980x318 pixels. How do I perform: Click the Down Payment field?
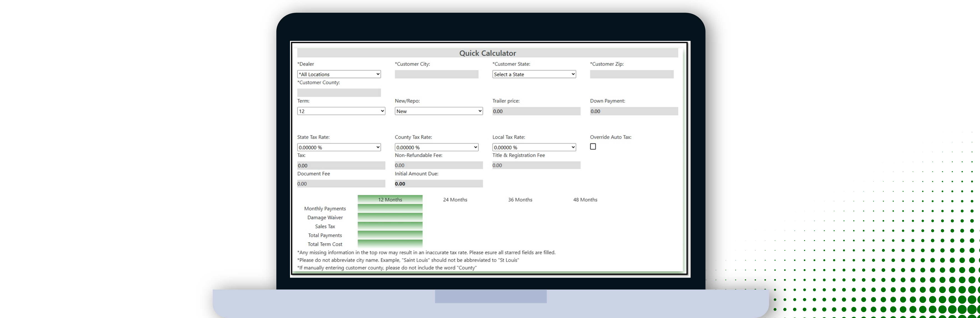click(x=634, y=111)
